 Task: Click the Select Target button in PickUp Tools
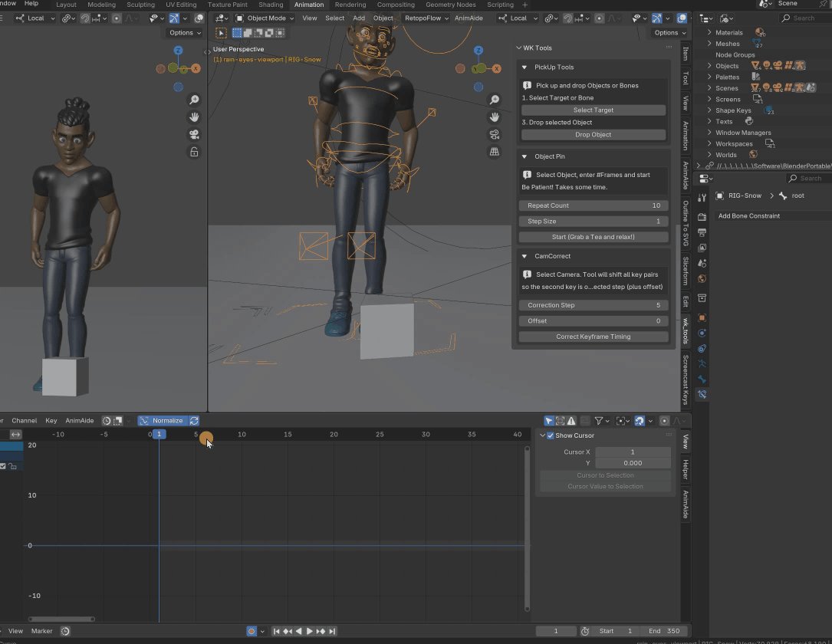593,110
